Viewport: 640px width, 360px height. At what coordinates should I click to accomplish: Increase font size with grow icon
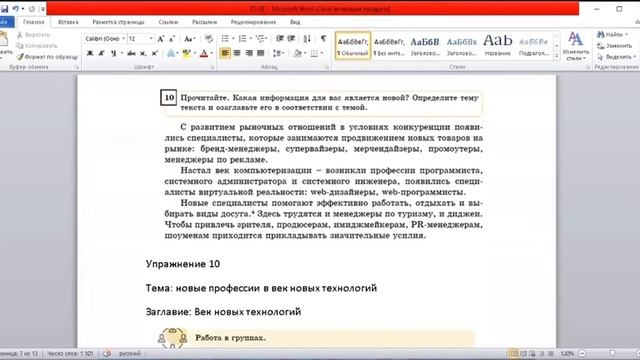pos(161,39)
